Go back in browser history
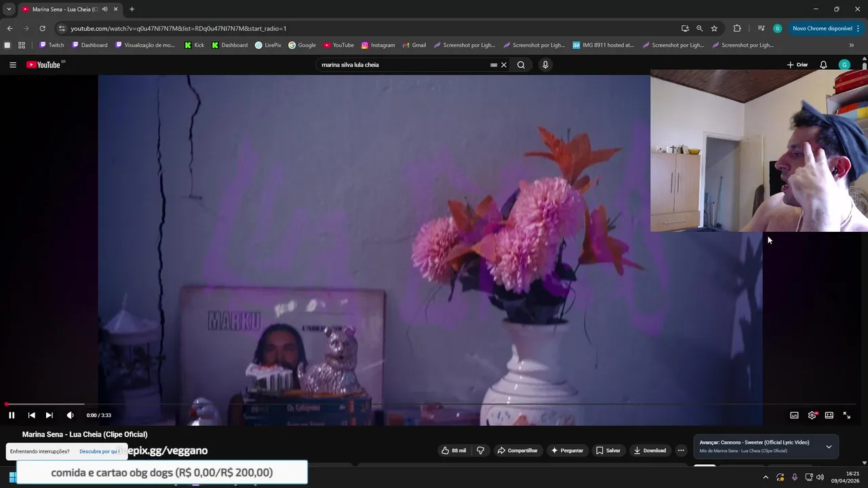 pyautogui.click(x=9, y=28)
